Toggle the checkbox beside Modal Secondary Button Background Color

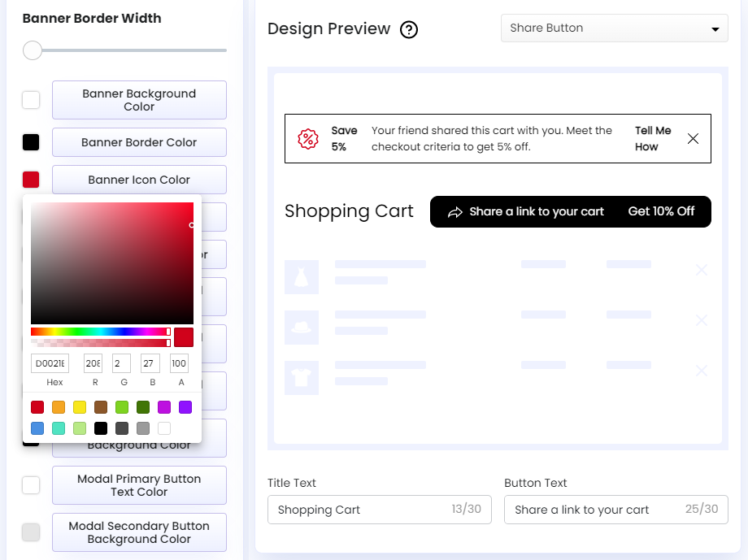pyautogui.click(x=31, y=532)
